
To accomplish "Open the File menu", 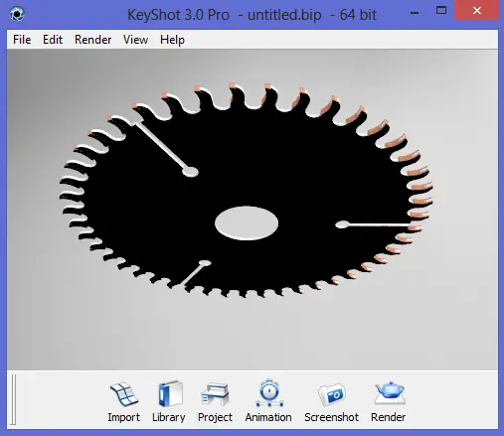I will 22,40.
